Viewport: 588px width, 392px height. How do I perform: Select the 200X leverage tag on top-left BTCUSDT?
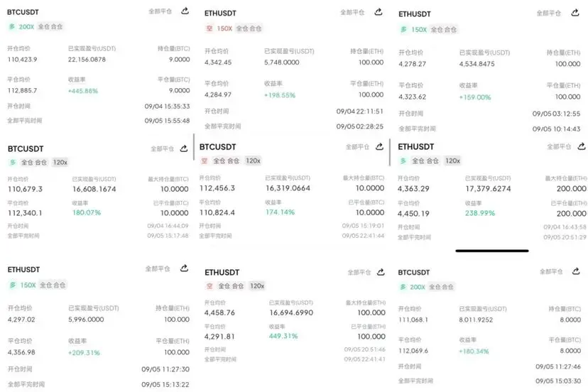pos(26,27)
